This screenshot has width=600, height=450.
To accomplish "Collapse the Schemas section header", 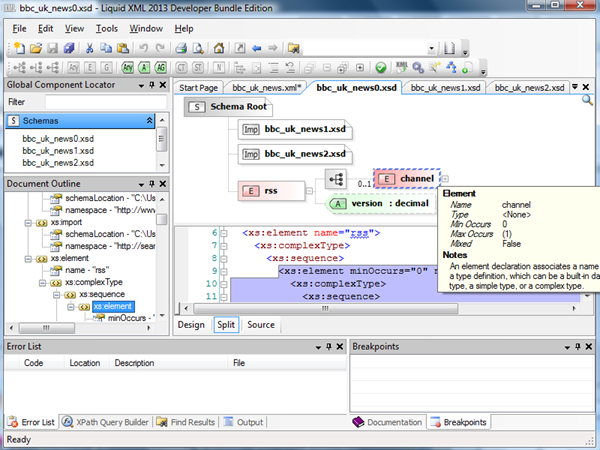I will pyautogui.click(x=149, y=121).
